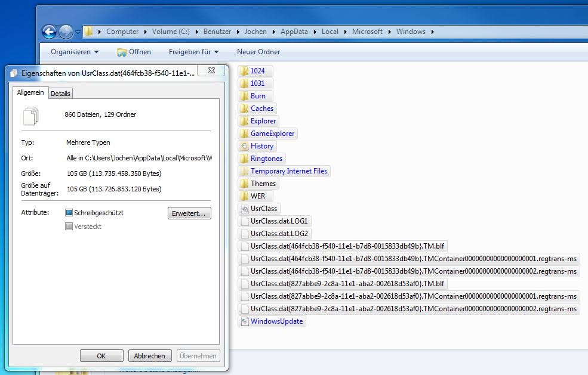Viewport: 588px width, 375px height.
Task: Navigate to Computer in the breadcrumb
Action: (122, 32)
